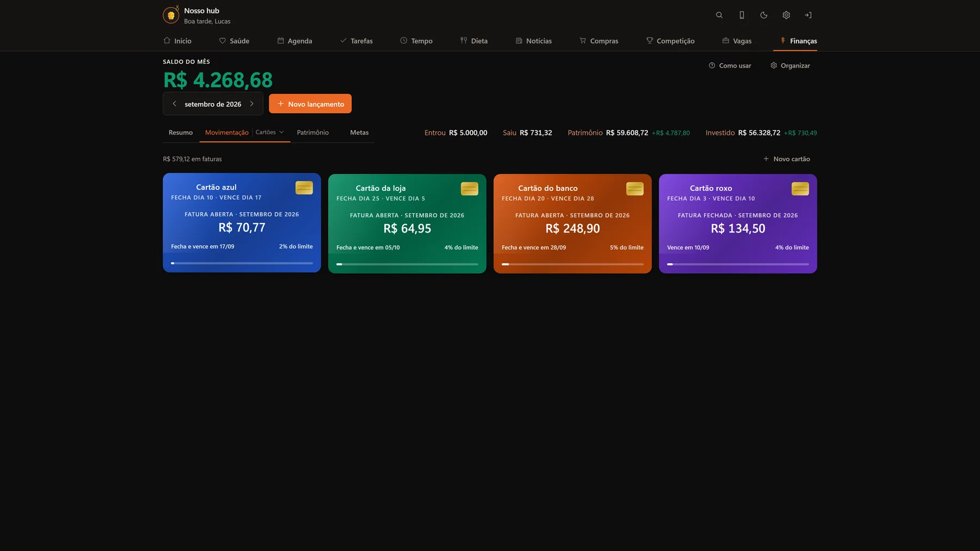Open the Vagas tab
Image resolution: width=980 pixels, height=551 pixels.
737,41
